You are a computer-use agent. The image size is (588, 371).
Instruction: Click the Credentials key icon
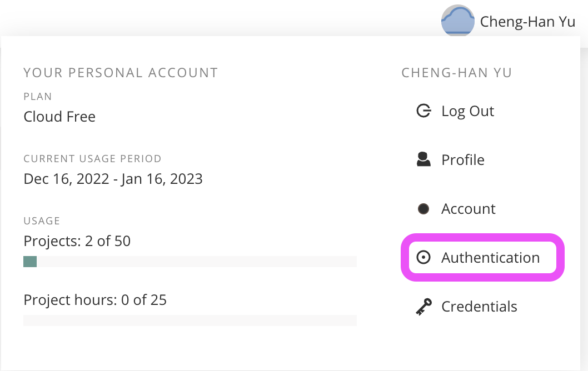pos(423,307)
